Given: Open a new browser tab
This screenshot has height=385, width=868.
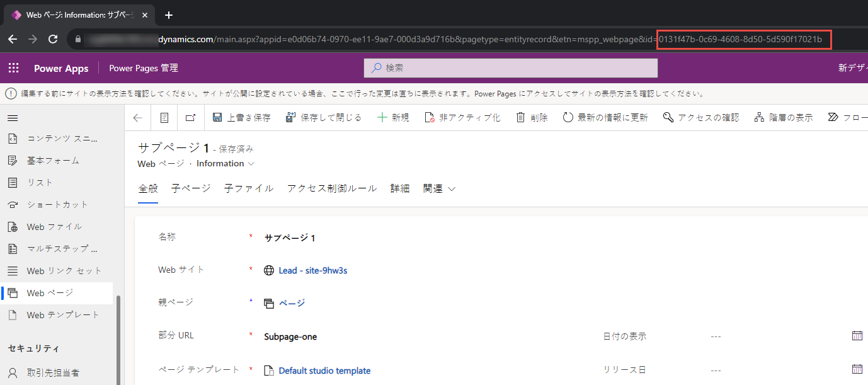Looking at the screenshot, I should [168, 15].
